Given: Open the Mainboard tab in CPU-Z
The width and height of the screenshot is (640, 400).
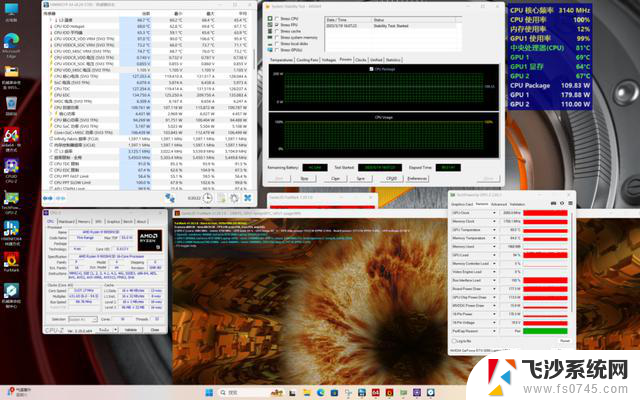Looking at the screenshot, I should (x=67, y=221).
